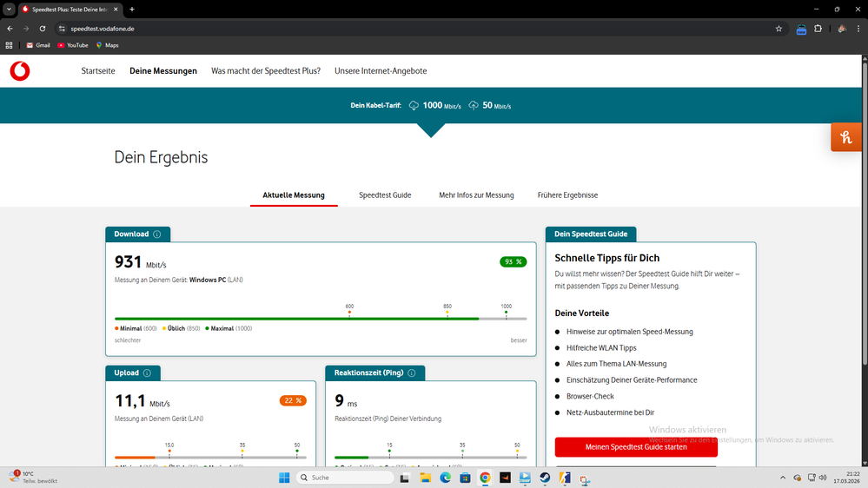This screenshot has width=868, height=488.
Task: Open the Chrome profile avatar
Action: pos(842,29)
